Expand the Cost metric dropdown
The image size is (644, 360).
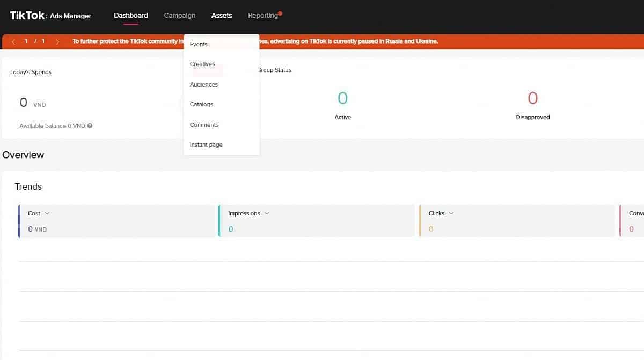pos(47,213)
